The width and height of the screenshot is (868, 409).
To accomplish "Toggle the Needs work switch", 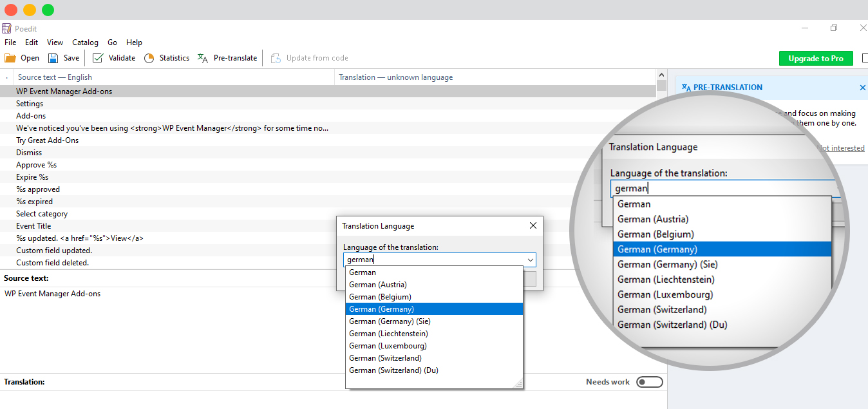I will click(649, 382).
